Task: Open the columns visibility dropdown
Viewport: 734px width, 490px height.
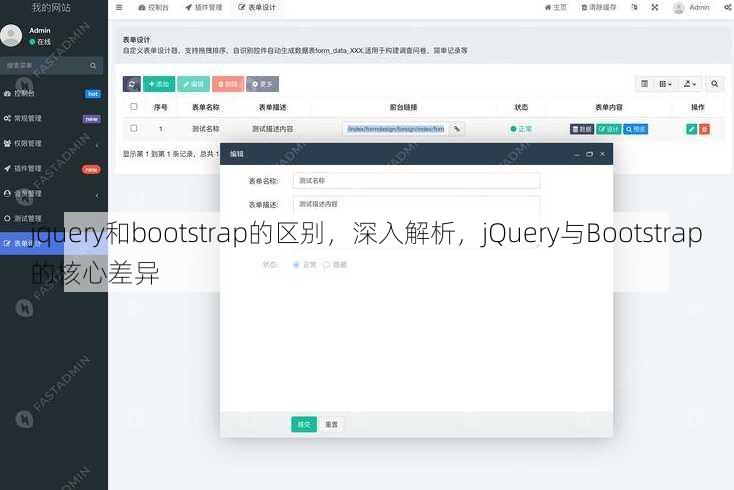Action: click(x=665, y=84)
